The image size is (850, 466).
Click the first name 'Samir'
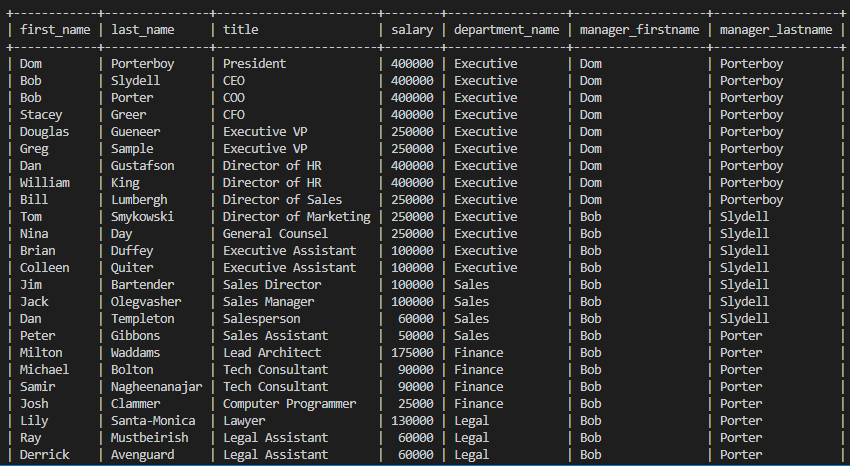pos(37,386)
